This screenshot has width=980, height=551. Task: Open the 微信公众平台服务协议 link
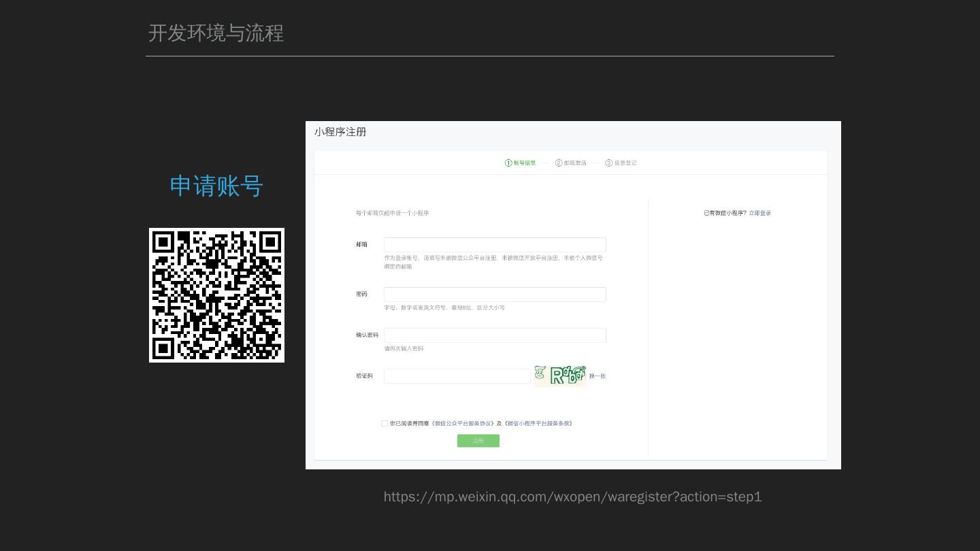[463, 423]
